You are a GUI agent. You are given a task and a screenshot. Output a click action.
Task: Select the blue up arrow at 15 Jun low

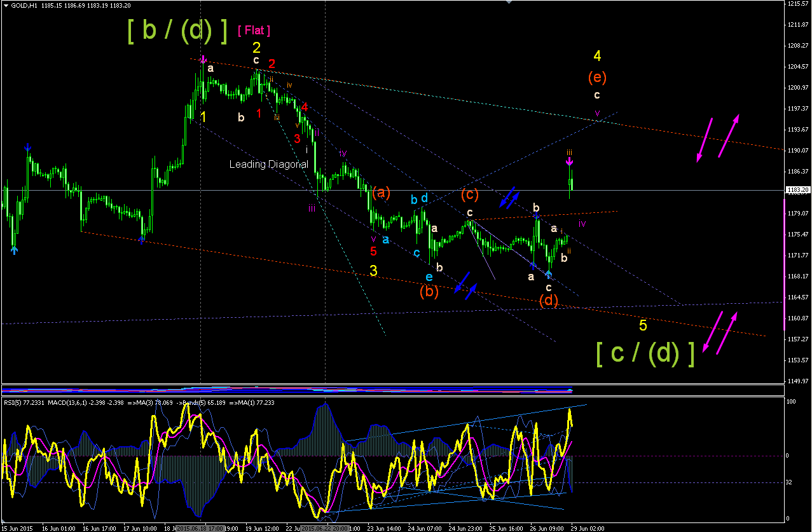pyautogui.click(x=14, y=250)
